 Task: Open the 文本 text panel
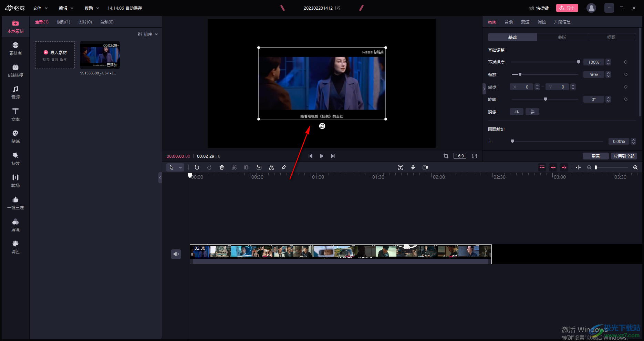point(15,115)
